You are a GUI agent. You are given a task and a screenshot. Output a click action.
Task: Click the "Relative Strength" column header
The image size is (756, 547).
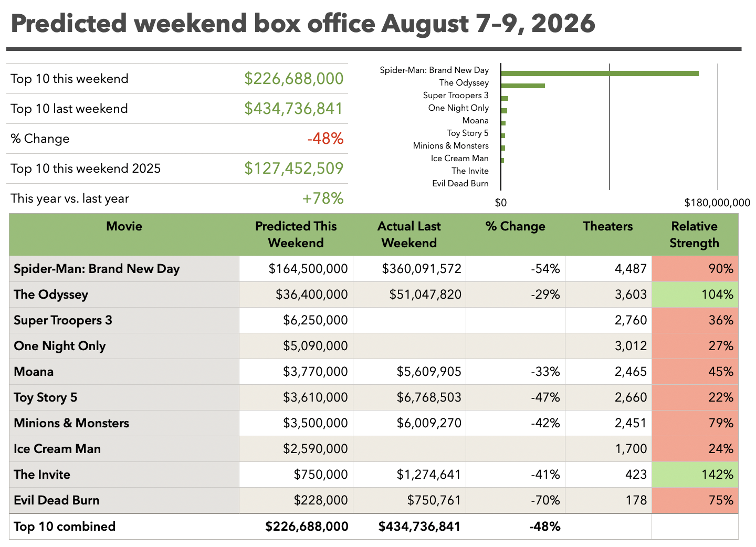[695, 235]
